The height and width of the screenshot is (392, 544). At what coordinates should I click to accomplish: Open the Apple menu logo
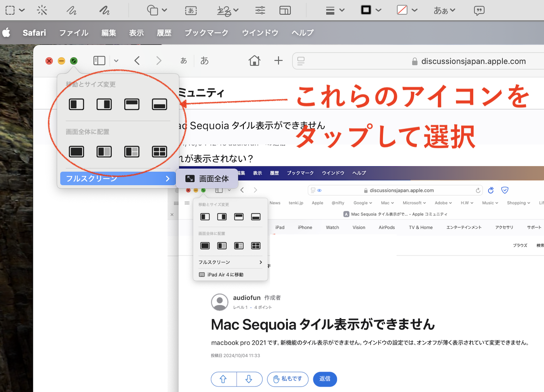click(6, 33)
